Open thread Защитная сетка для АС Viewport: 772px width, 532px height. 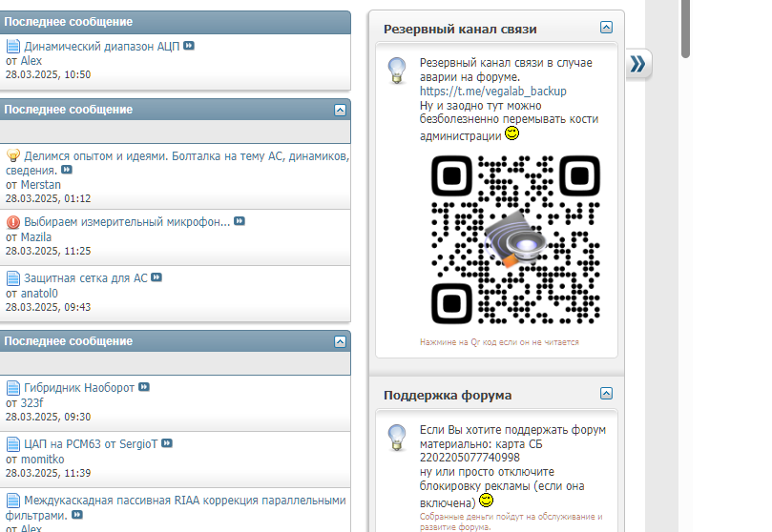click(86, 278)
